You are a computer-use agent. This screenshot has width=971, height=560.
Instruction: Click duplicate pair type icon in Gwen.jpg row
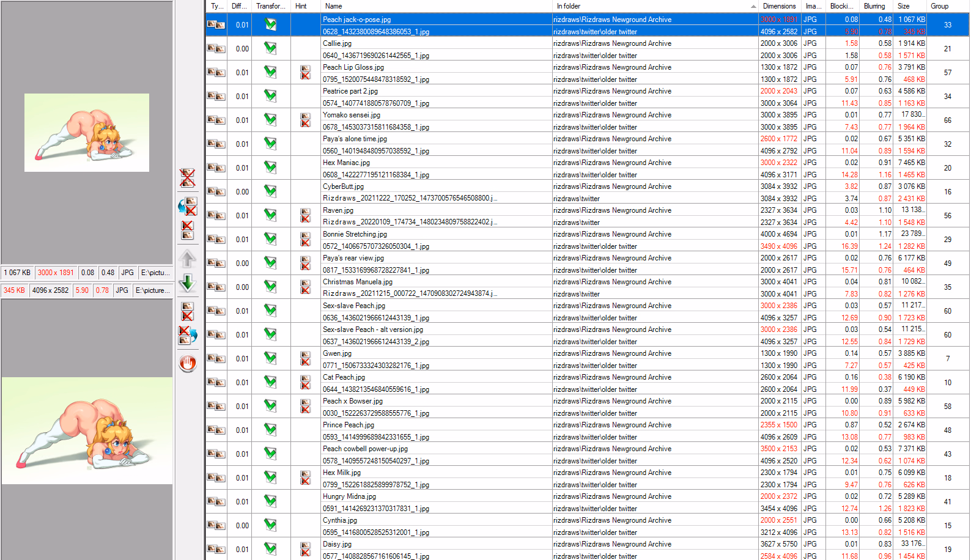216,359
